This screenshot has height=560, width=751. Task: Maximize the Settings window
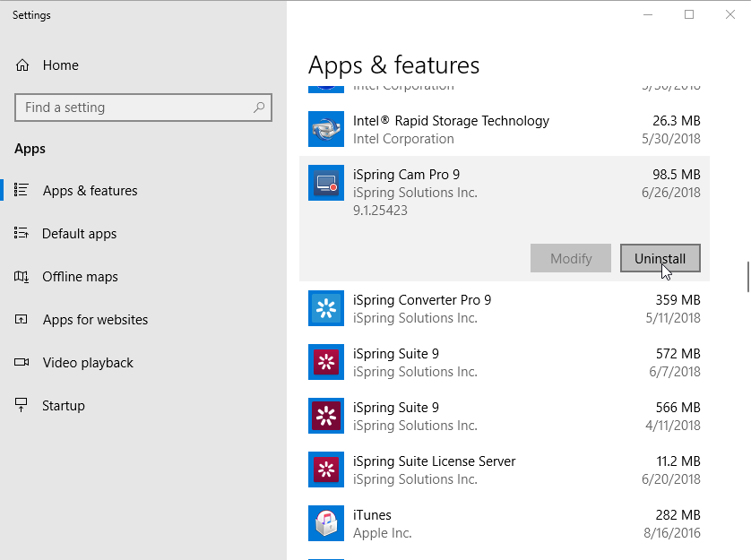coord(689,14)
